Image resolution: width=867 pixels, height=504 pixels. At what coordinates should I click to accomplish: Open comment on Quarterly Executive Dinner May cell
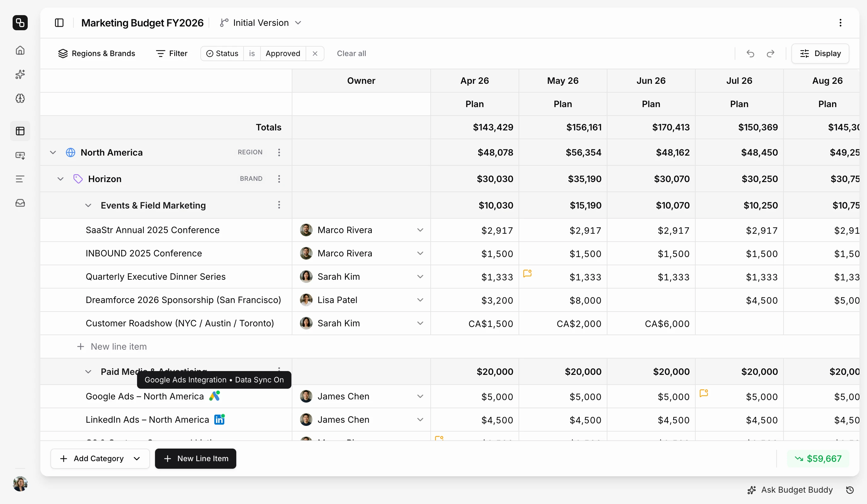point(527,273)
